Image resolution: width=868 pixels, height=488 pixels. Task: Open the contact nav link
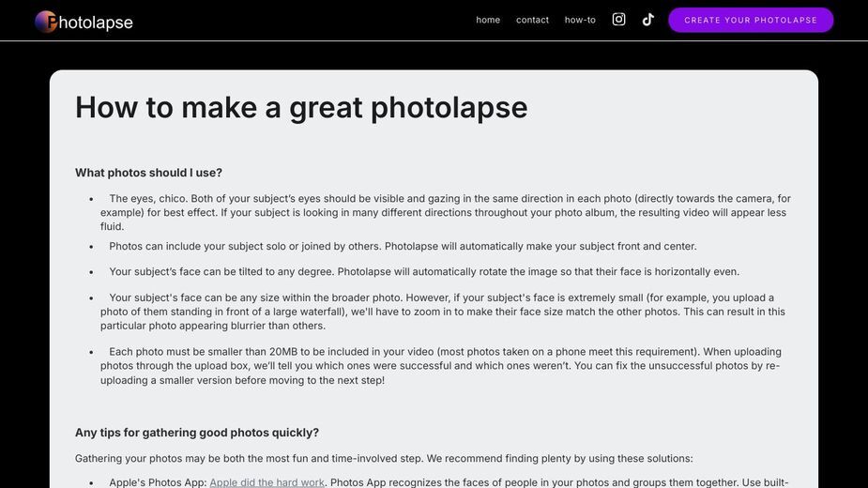[x=533, y=20]
